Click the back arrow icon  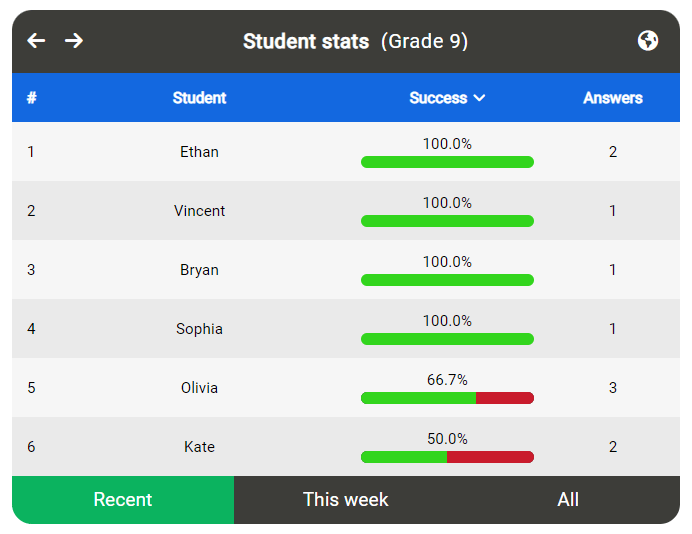[x=36, y=41]
